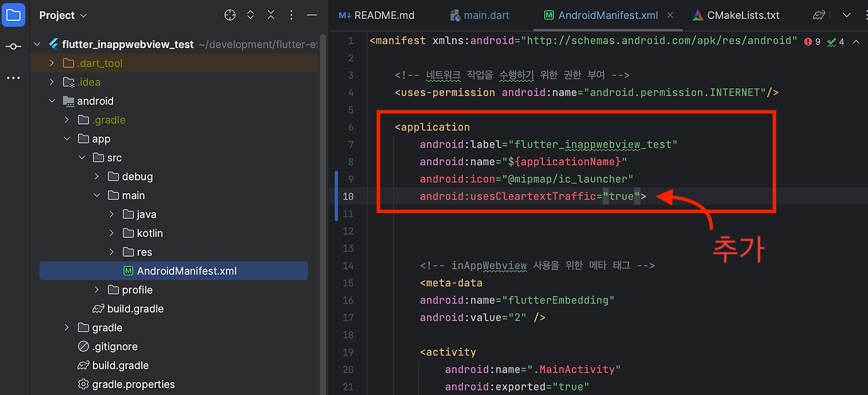
Task: Expand the java folder
Action: click(112, 215)
